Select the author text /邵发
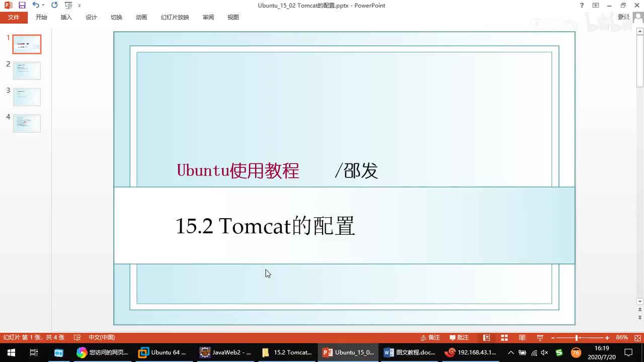Viewport: 644px width, 362px height. 356,170
